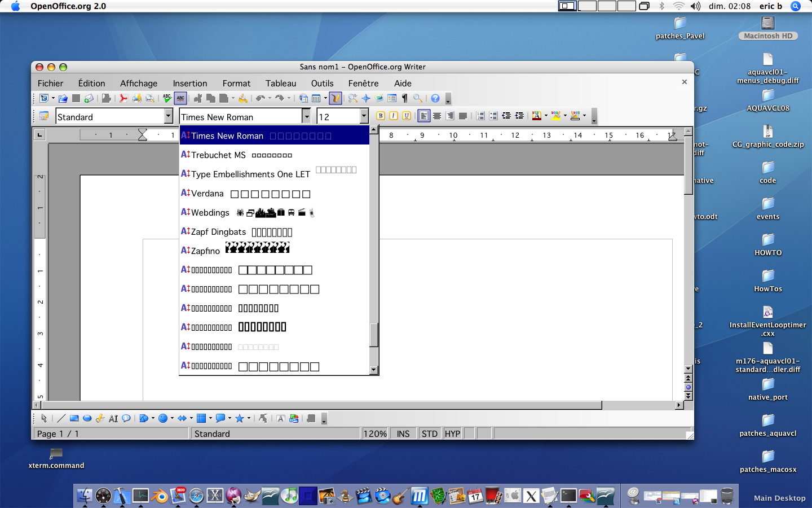This screenshot has width=812, height=508.
Task: Choose Webdings from the font list
Action: [x=275, y=212]
